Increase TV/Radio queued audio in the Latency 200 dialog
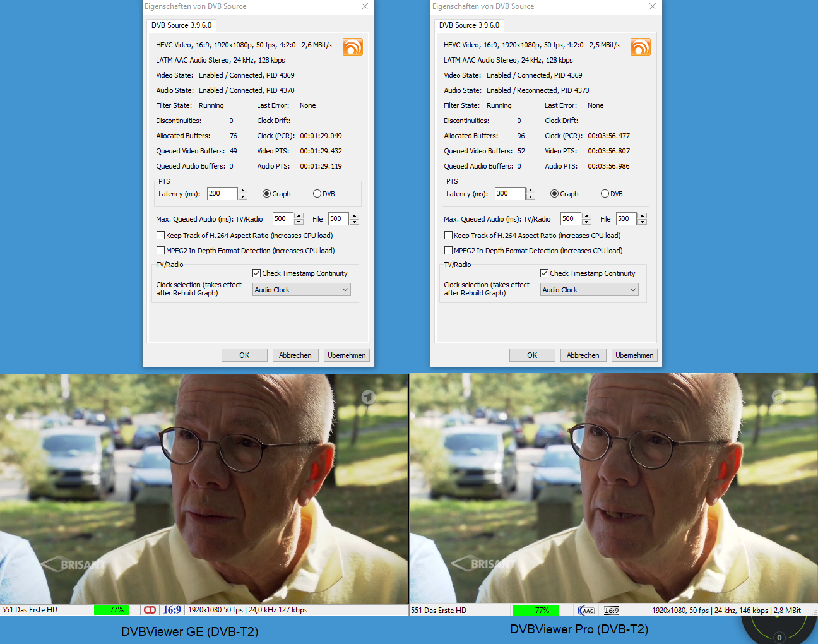The width and height of the screenshot is (818, 644). (x=299, y=216)
